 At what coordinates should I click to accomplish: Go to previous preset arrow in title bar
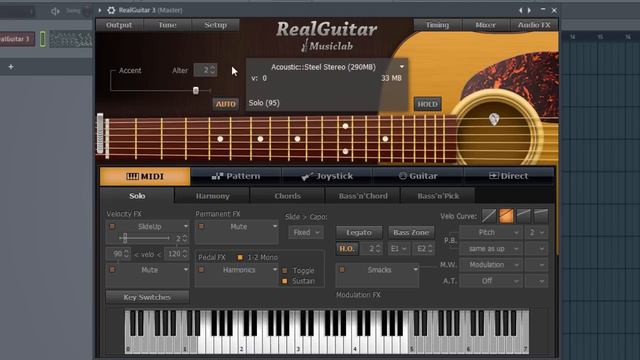[520, 10]
